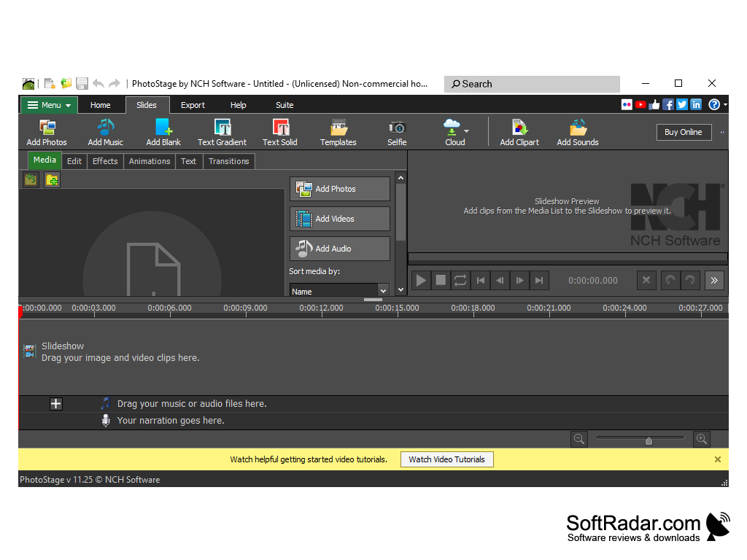Image resolution: width=747 pixels, height=560 pixels.
Task: Switch to the Export ribbon tab
Action: click(x=193, y=105)
